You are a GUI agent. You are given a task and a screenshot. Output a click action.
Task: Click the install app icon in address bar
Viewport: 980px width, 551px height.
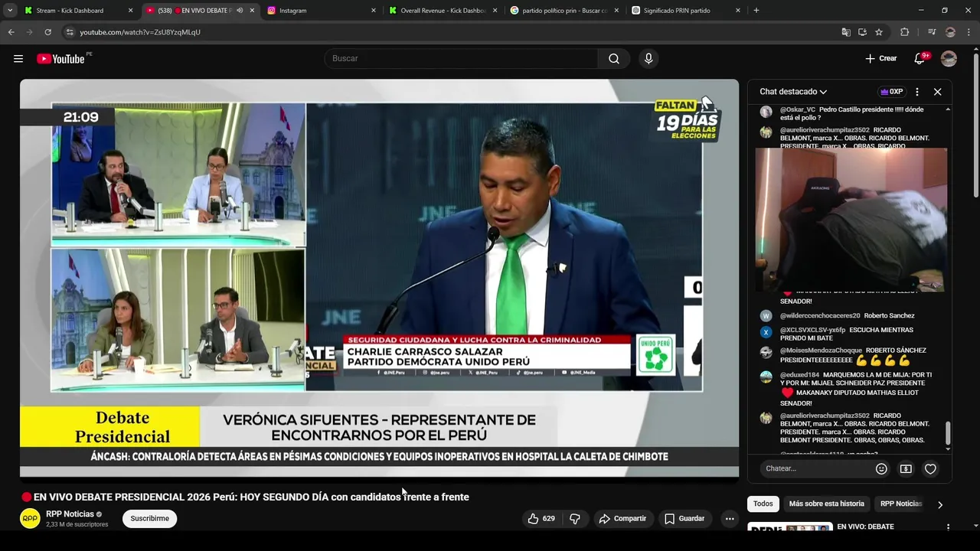[862, 32]
